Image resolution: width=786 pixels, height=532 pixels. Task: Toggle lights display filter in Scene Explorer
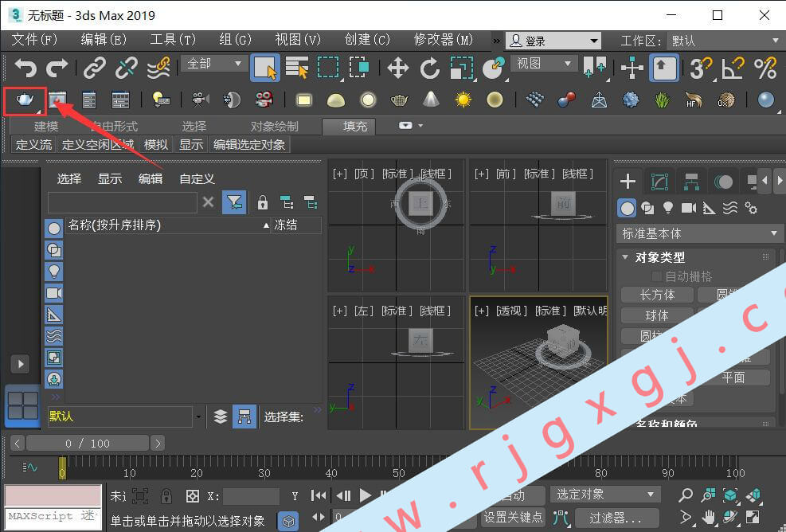tap(54, 272)
